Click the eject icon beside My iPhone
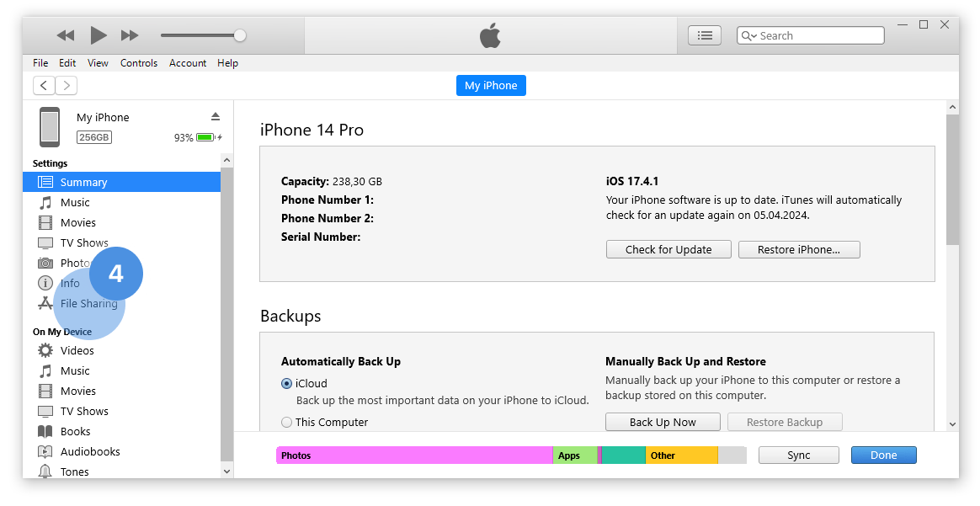980x506 pixels. click(215, 116)
